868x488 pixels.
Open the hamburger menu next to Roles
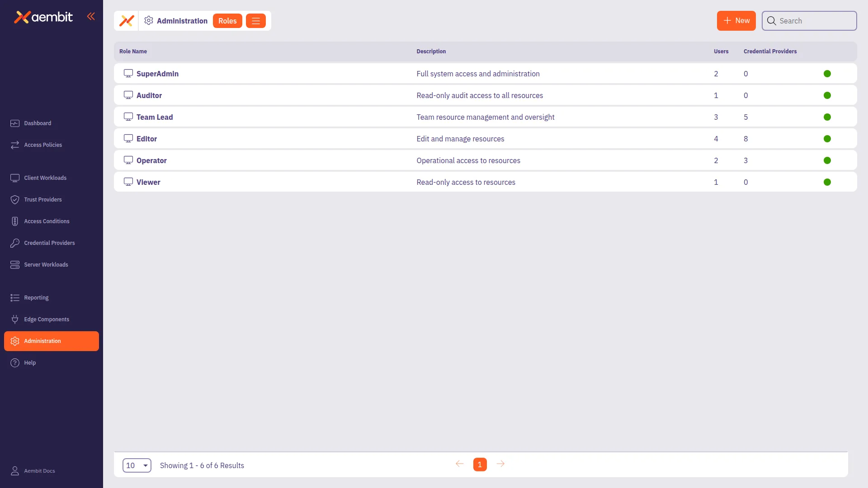click(256, 21)
